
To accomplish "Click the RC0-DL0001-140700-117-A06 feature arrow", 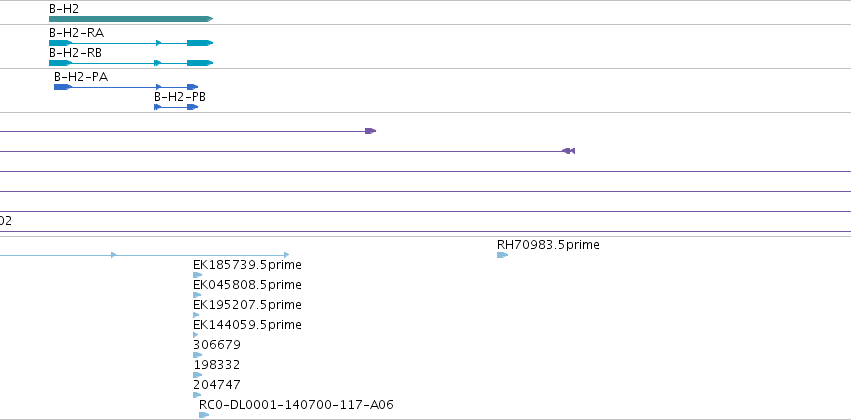I will click(x=204, y=415).
